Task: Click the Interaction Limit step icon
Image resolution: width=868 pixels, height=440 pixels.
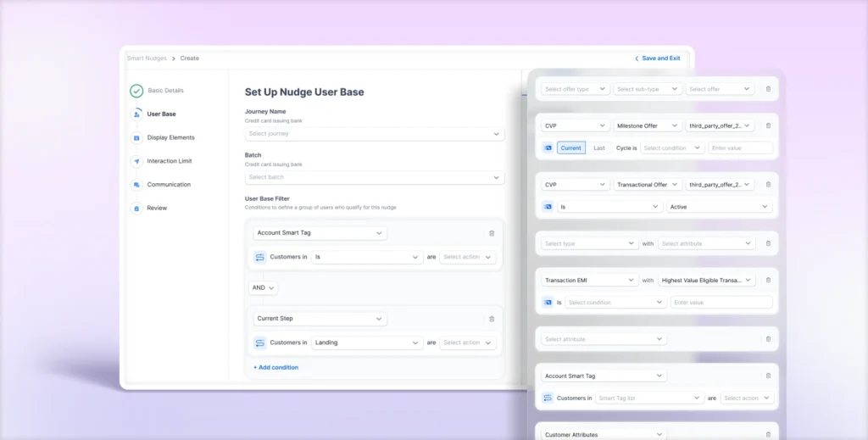Action: tap(136, 161)
